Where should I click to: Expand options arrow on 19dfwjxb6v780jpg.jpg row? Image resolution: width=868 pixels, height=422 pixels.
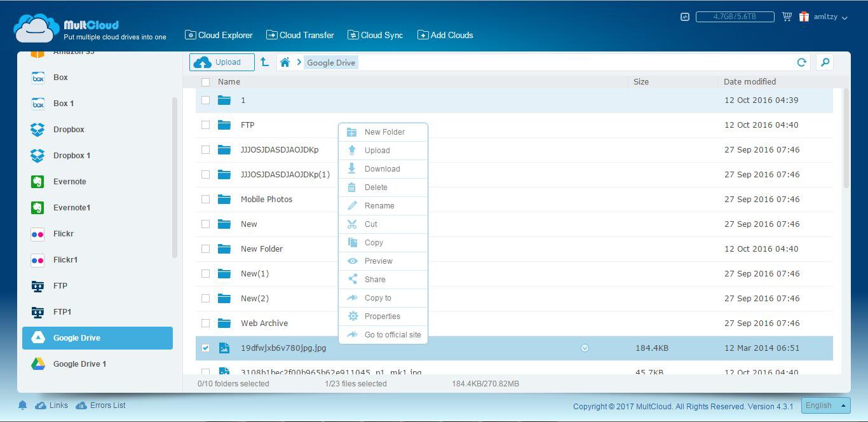[x=585, y=348]
